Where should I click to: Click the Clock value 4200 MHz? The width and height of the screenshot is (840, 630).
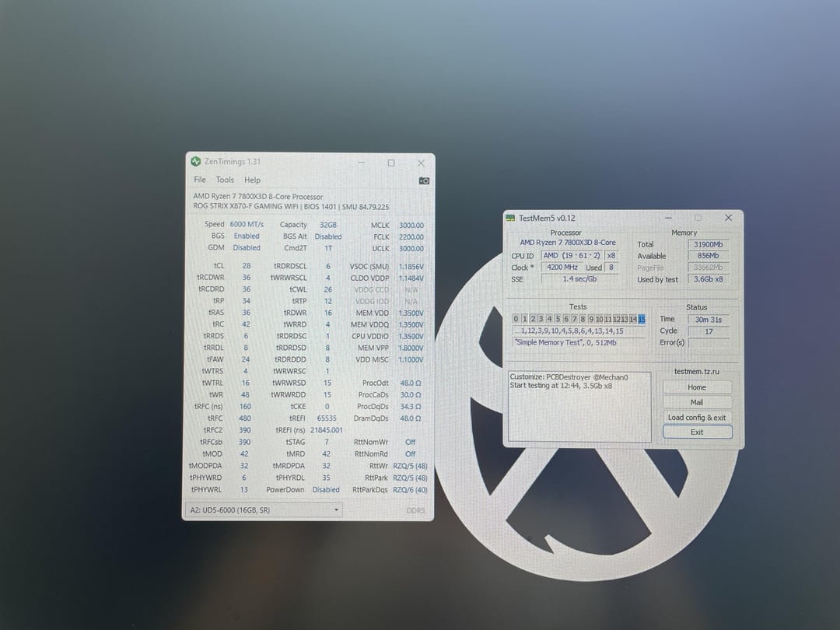[562, 267]
